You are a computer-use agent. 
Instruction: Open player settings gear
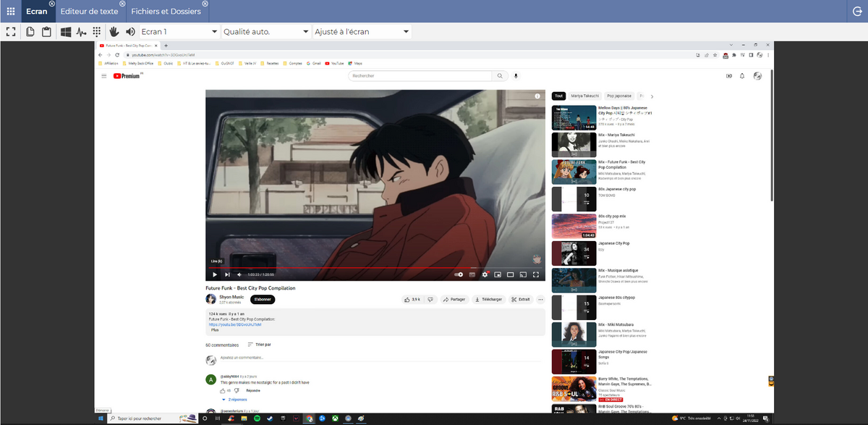coord(485,274)
